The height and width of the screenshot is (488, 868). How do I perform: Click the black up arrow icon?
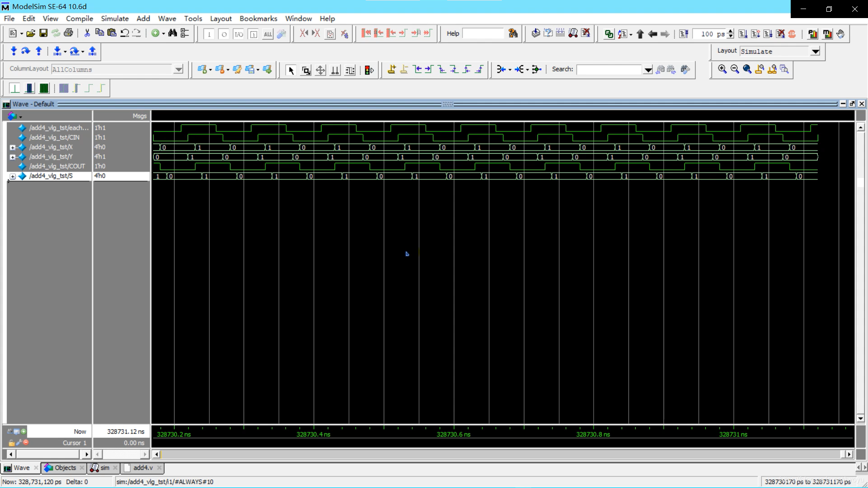pos(640,34)
